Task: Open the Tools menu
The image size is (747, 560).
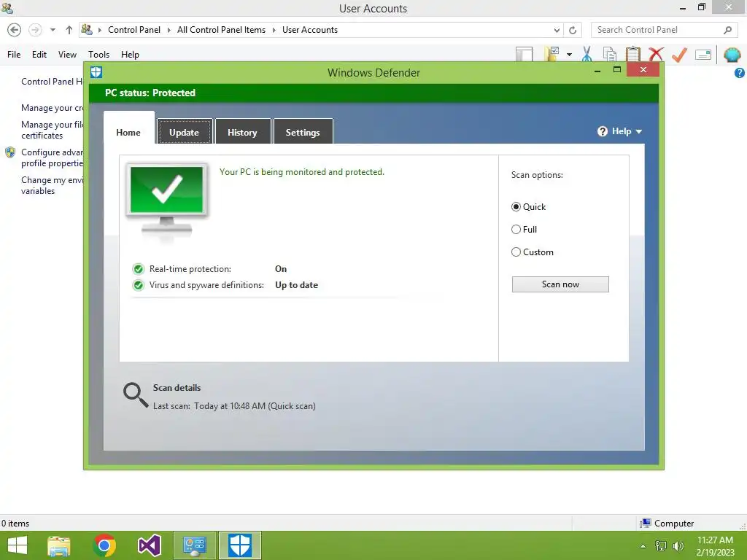Action: point(98,54)
